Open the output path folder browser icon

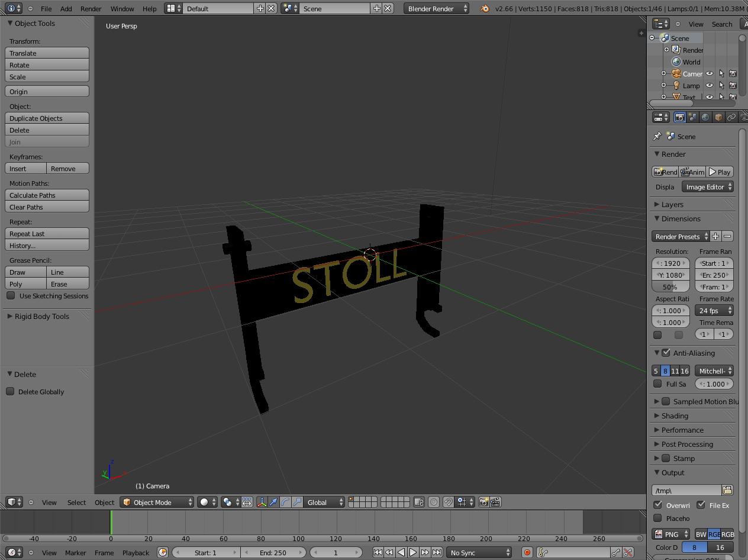tap(727, 490)
